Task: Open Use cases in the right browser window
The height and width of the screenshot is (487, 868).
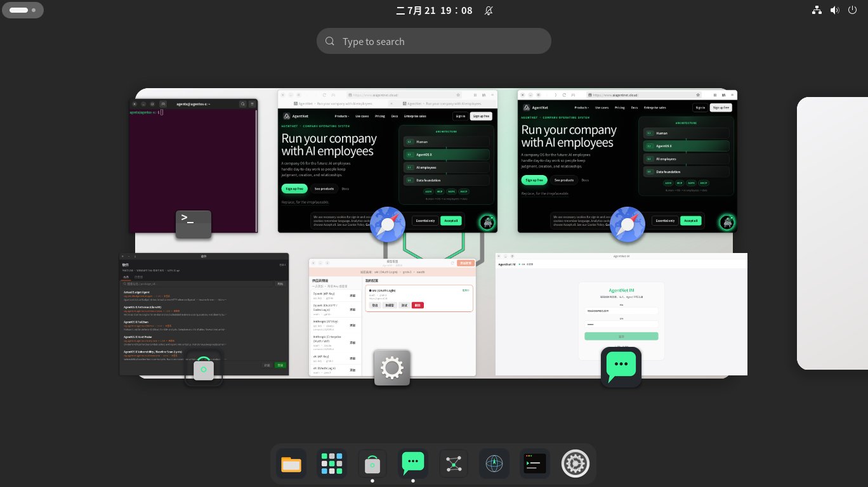Action: pos(602,107)
